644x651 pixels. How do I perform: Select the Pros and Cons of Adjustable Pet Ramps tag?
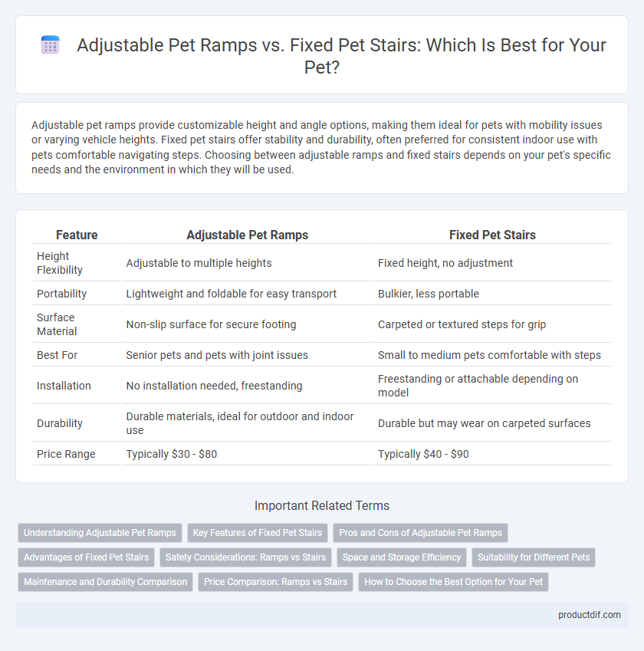tap(420, 533)
